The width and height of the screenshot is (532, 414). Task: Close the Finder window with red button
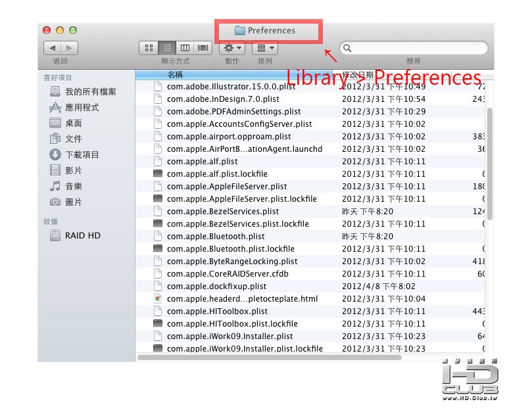point(47,30)
